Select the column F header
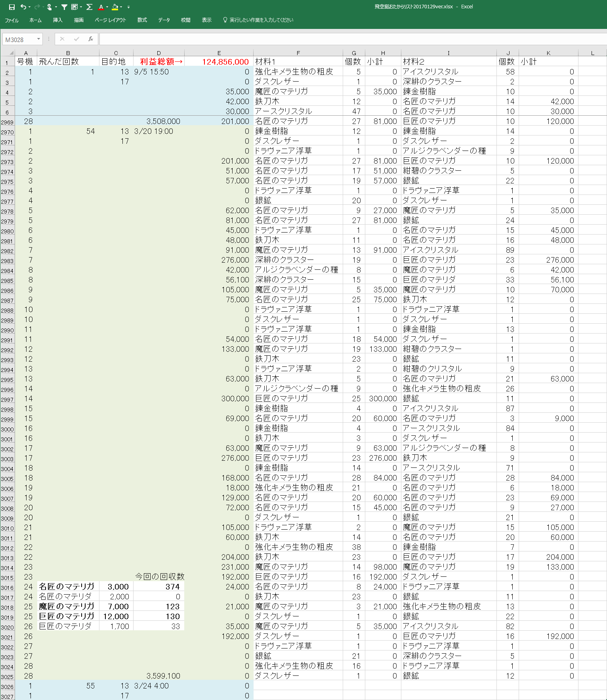The image size is (607, 700). [298, 53]
